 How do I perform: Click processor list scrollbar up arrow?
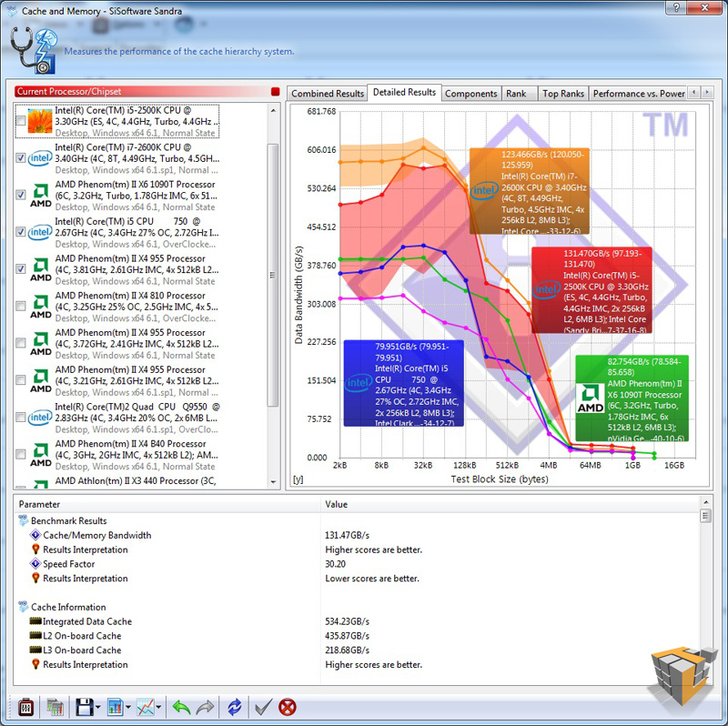coord(273,110)
